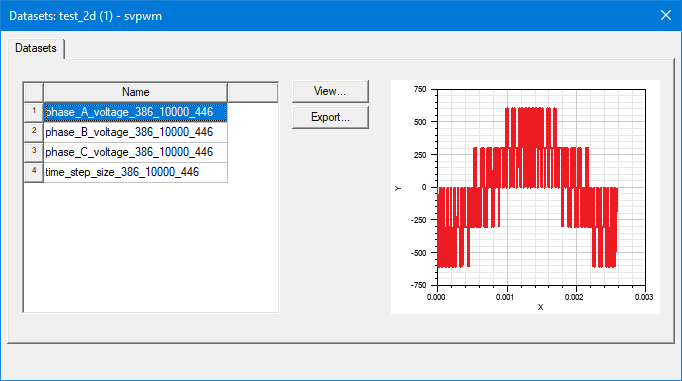
Task: Click the red waveform preview plot
Action: (x=525, y=197)
